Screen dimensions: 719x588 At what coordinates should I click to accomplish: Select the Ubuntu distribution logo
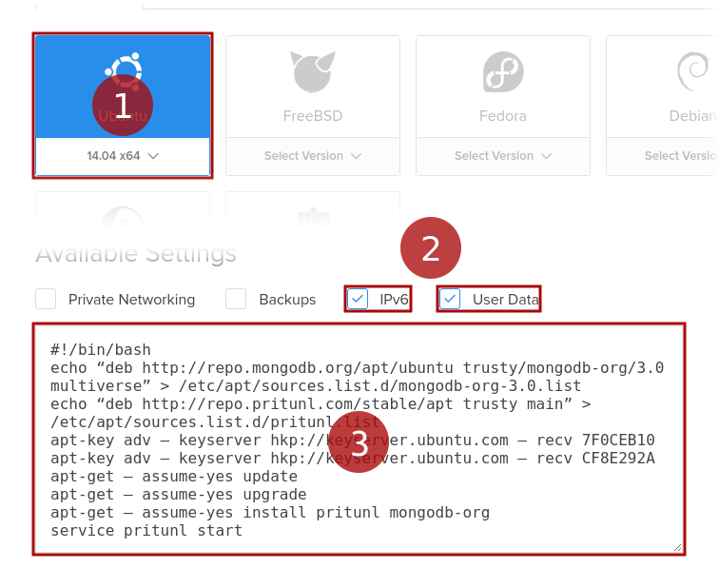[x=124, y=71]
